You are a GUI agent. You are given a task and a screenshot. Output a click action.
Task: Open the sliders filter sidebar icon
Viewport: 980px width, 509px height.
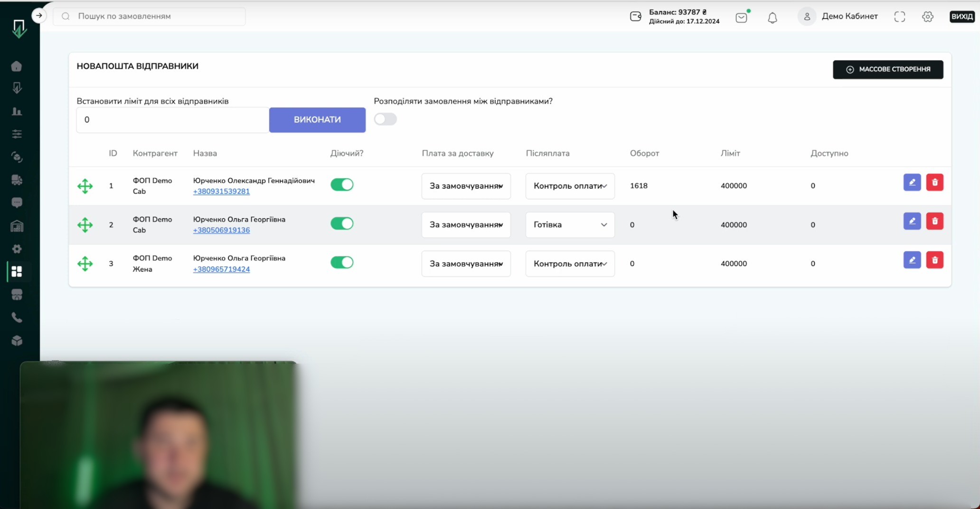17,134
